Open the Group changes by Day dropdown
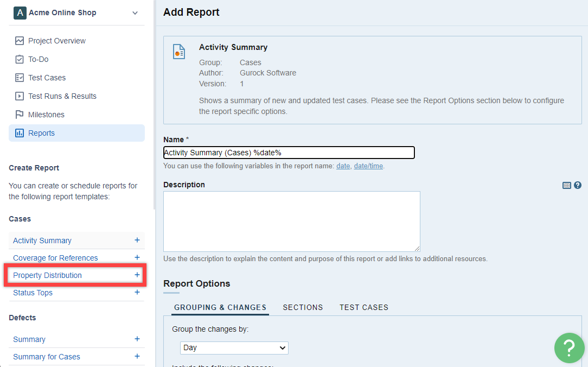Image resolution: width=588 pixels, height=367 pixels. click(234, 347)
